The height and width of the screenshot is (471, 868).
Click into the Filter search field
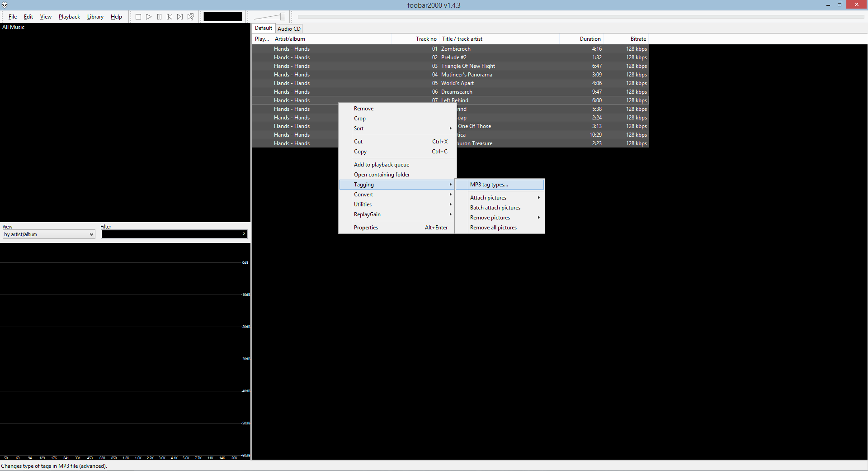172,234
